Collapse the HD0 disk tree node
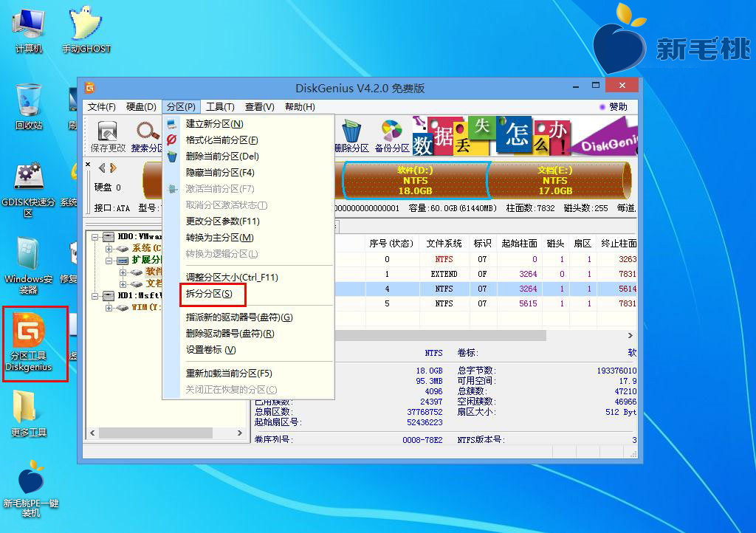756x533 pixels. [95, 237]
